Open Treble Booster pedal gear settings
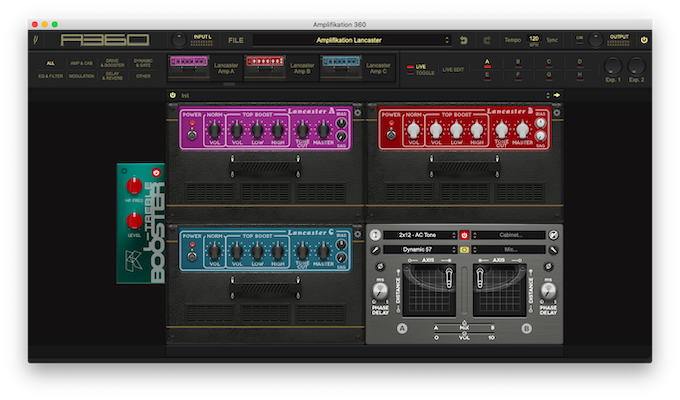This screenshot has height=400, width=680. point(124,171)
